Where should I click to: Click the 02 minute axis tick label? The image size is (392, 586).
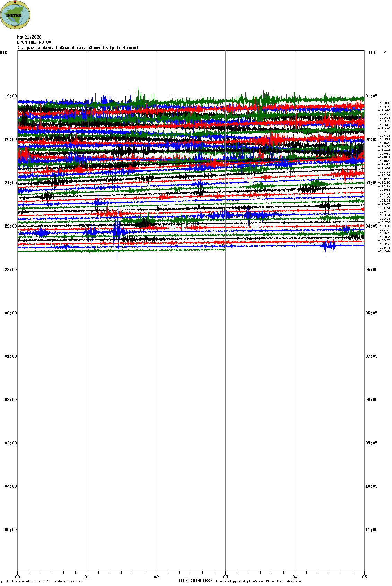pos(156,577)
